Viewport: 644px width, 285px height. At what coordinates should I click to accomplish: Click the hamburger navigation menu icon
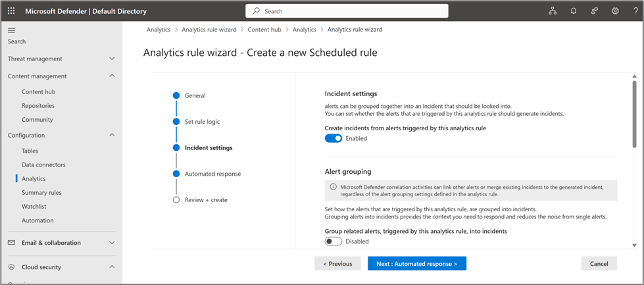[x=11, y=30]
